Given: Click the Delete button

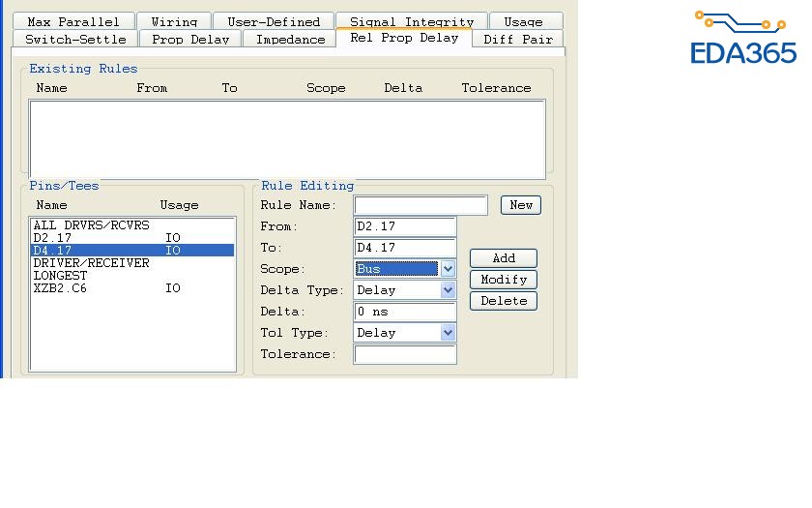Looking at the screenshot, I should [504, 301].
